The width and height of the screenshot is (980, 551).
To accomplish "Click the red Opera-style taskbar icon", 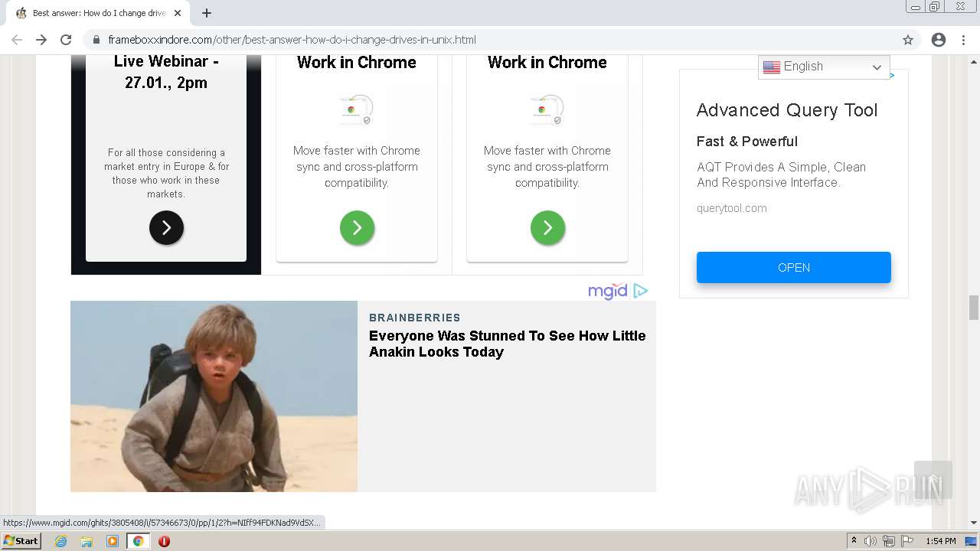I will (x=164, y=541).
